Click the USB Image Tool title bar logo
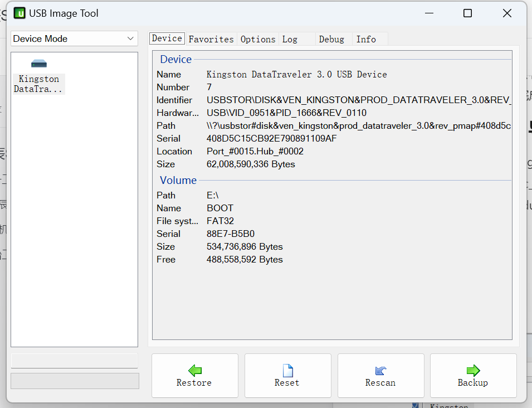Viewport: 532px width, 408px height. [19, 13]
